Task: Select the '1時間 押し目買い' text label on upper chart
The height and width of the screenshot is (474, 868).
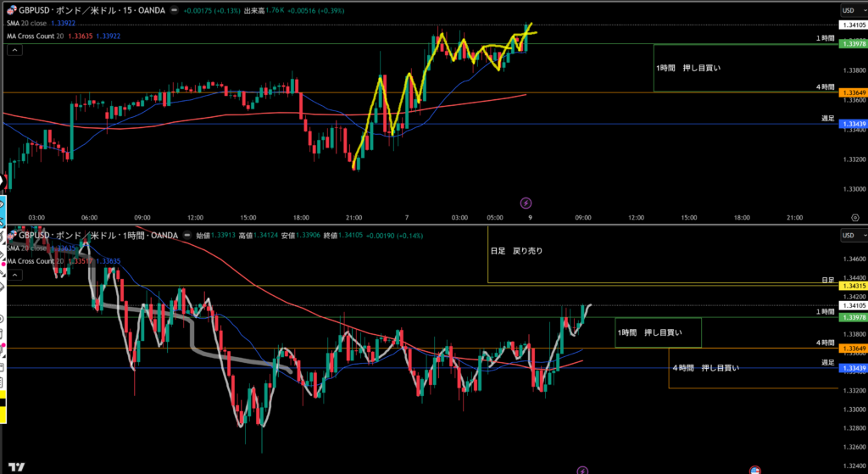Action: pos(693,67)
